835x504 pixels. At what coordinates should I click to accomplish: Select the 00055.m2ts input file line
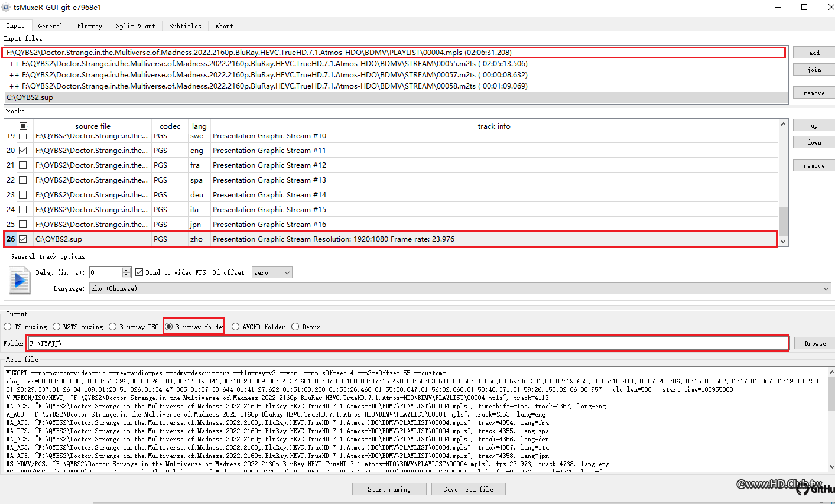pyautogui.click(x=396, y=64)
